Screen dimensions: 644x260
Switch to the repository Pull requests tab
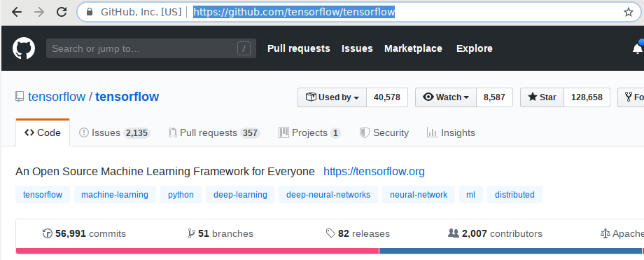coord(214,133)
